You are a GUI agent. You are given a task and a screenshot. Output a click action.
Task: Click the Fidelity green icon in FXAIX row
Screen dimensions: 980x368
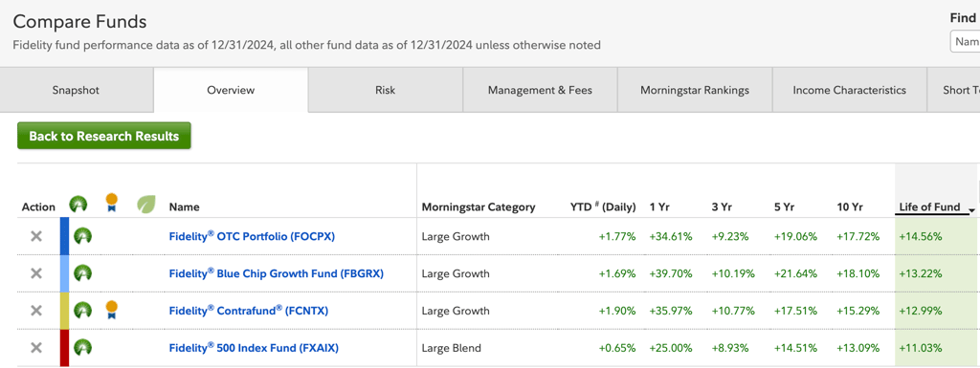click(x=82, y=347)
